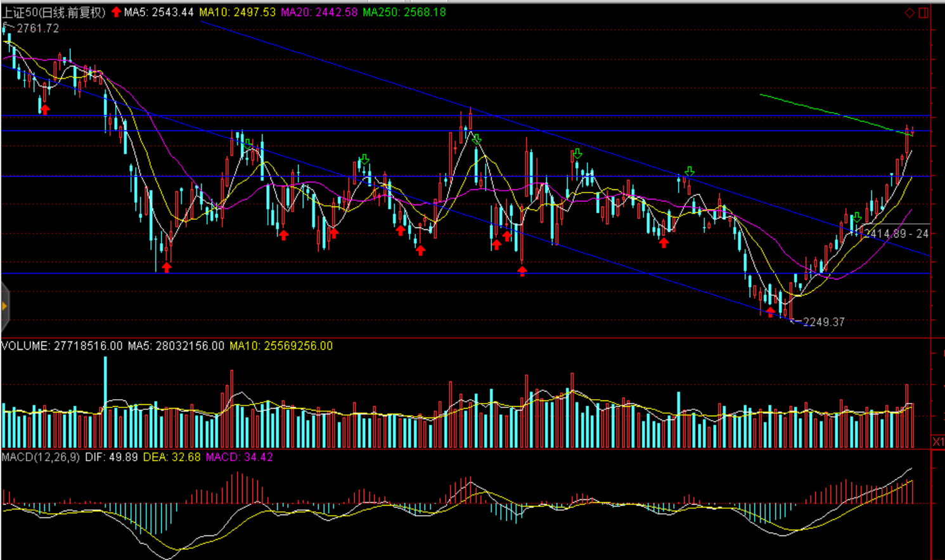Click the X1 scale box in volume panel
This screenshot has height=560, width=945.
(x=938, y=442)
